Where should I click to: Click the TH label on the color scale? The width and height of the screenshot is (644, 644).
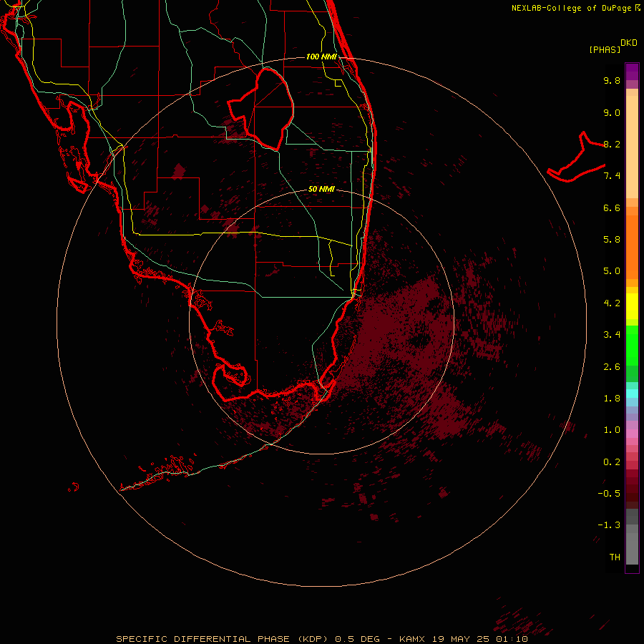615,557
